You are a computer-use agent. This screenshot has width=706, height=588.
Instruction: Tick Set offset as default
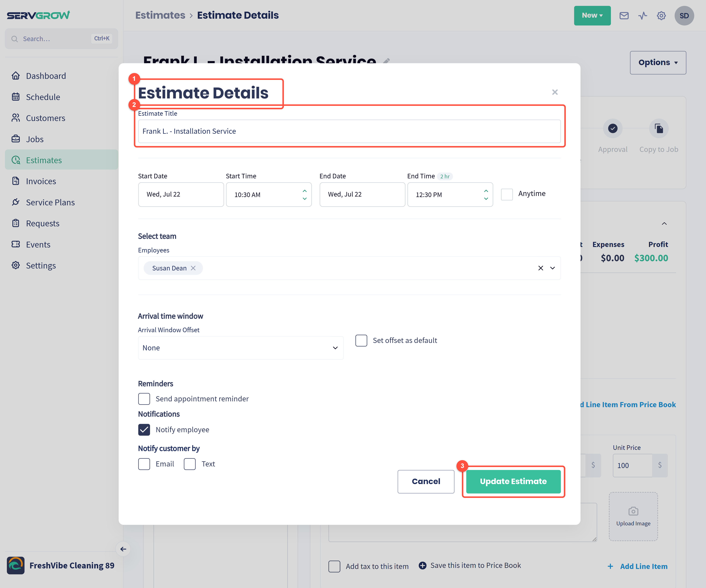(361, 340)
